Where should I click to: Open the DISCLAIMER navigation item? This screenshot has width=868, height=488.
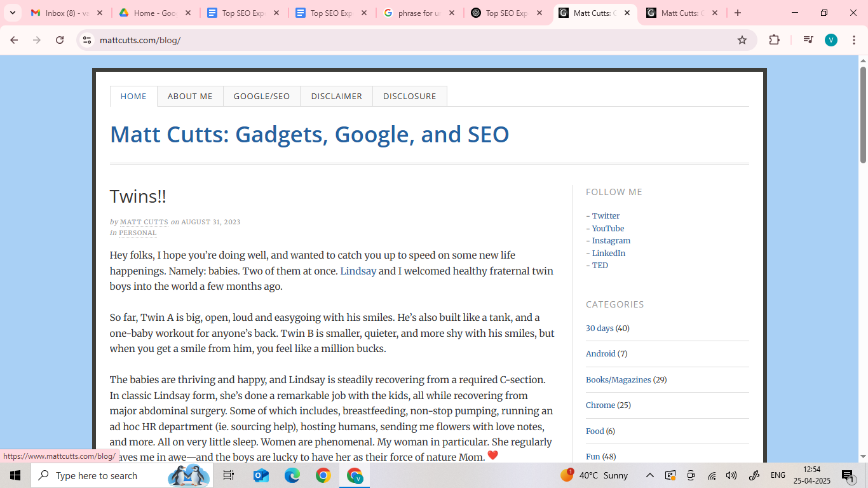pyautogui.click(x=337, y=97)
